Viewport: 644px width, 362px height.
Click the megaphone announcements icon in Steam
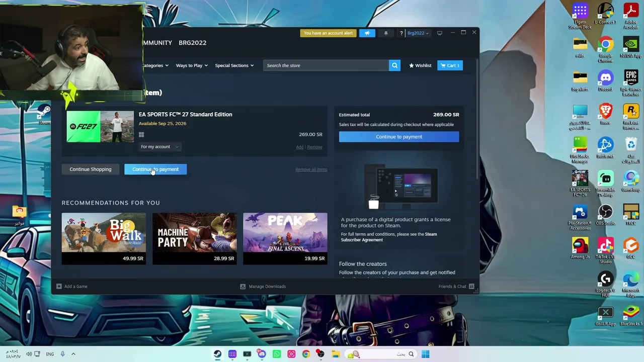[x=367, y=33]
